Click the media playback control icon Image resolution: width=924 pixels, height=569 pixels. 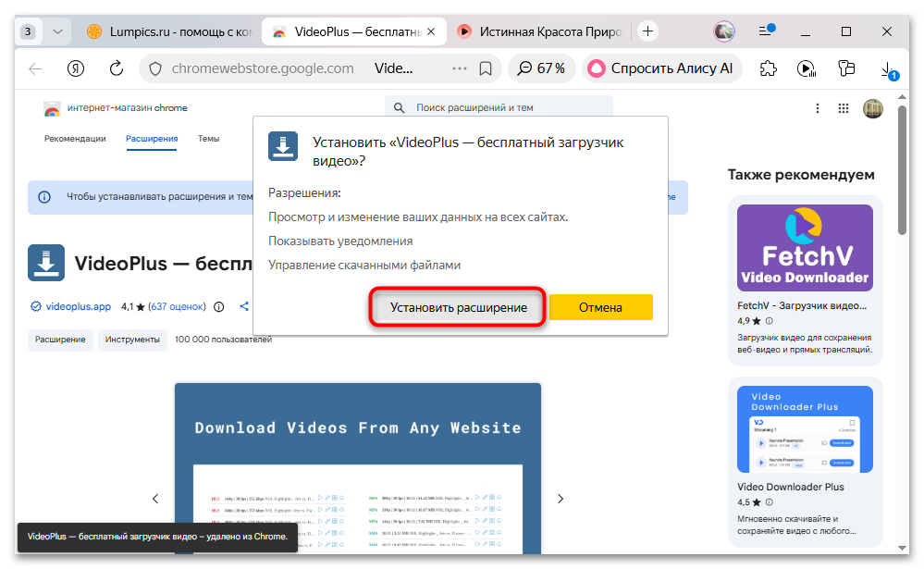click(807, 69)
